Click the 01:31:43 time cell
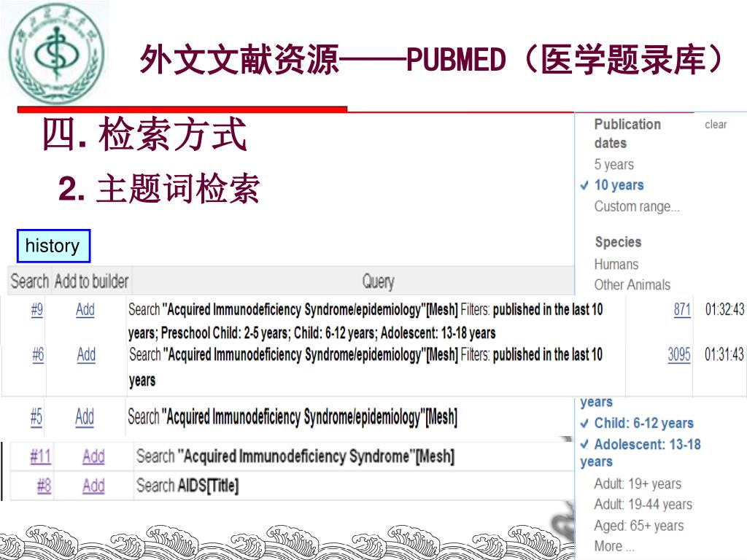 coord(724,354)
